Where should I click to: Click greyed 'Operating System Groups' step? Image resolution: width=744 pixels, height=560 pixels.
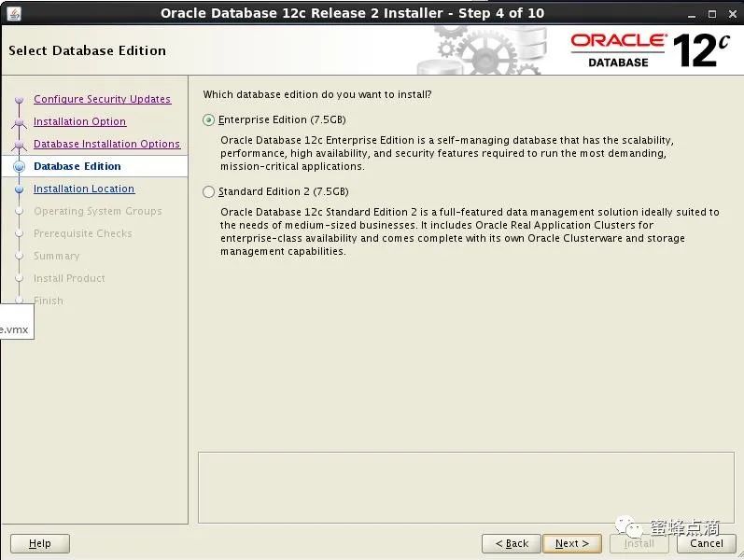pos(98,211)
